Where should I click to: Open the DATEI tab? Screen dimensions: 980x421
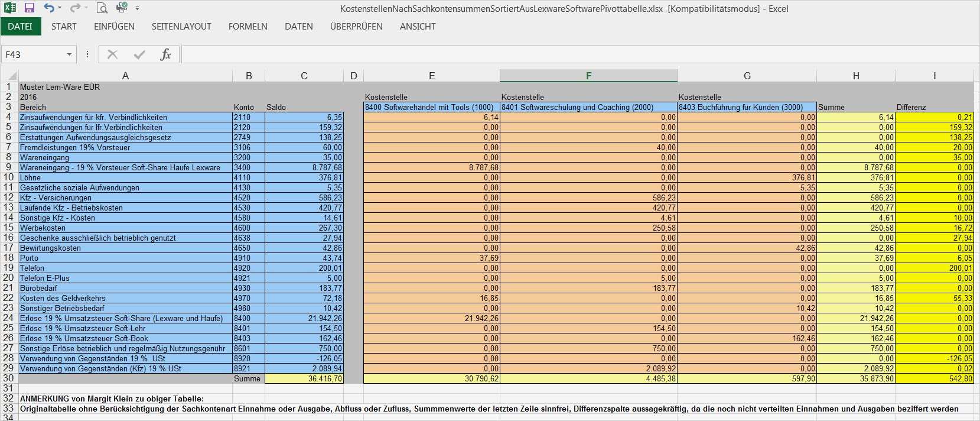click(21, 27)
